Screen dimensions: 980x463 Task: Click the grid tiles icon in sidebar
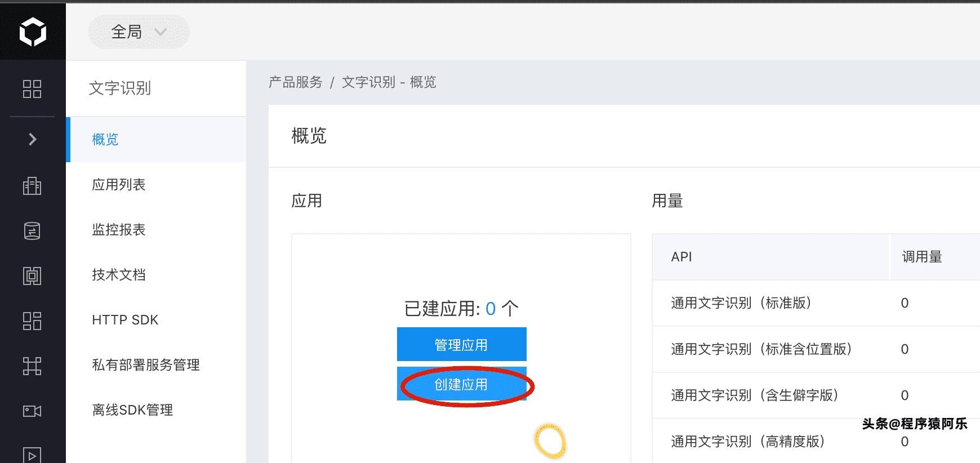(x=32, y=321)
